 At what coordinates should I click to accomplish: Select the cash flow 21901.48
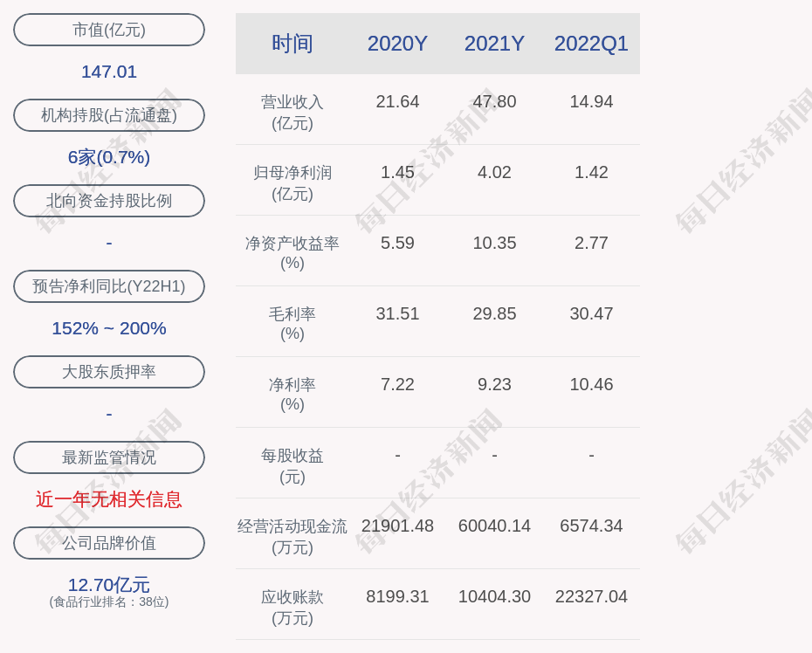[x=397, y=526]
